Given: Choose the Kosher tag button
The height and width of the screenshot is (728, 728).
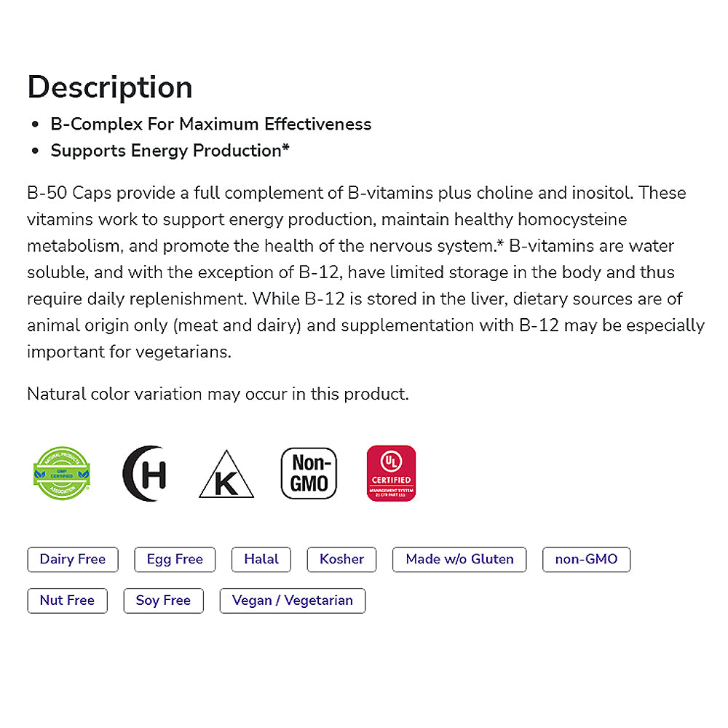Looking at the screenshot, I should (x=341, y=559).
